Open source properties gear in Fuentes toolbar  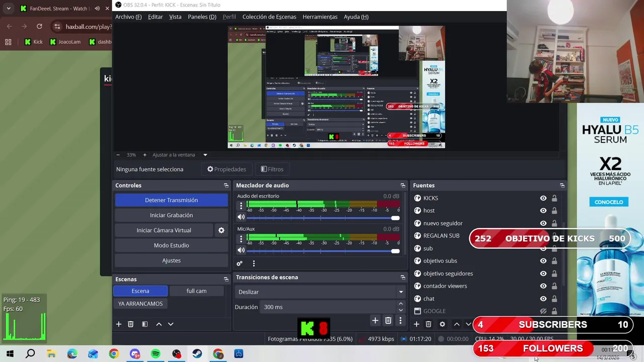(x=442, y=324)
